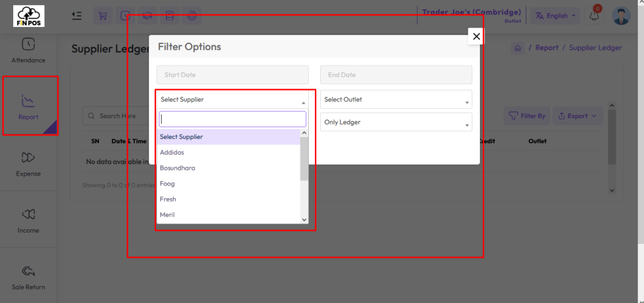
Task: Click the Search Here field
Action: (x=117, y=116)
